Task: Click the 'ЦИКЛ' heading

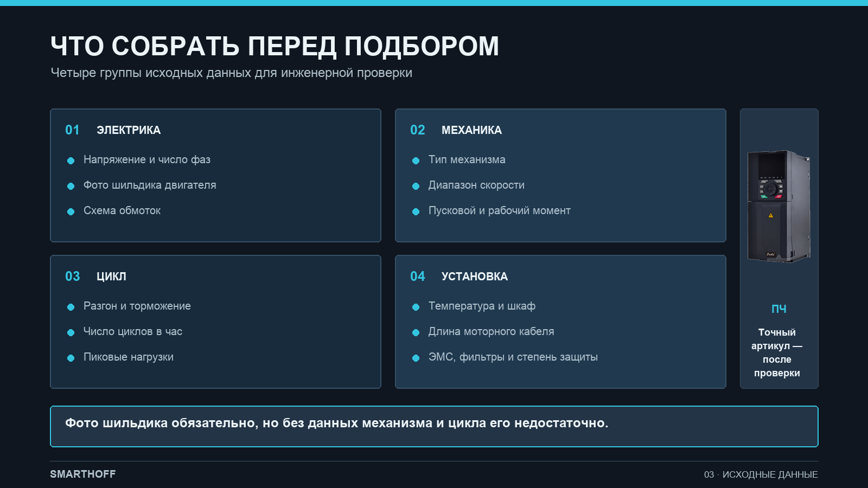Action: [111, 277]
